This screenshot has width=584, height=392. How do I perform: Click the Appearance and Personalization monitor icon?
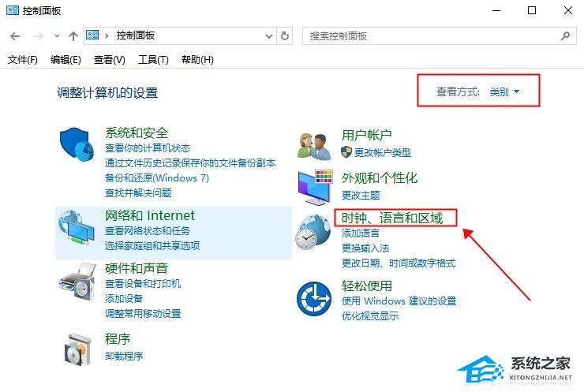tap(315, 188)
